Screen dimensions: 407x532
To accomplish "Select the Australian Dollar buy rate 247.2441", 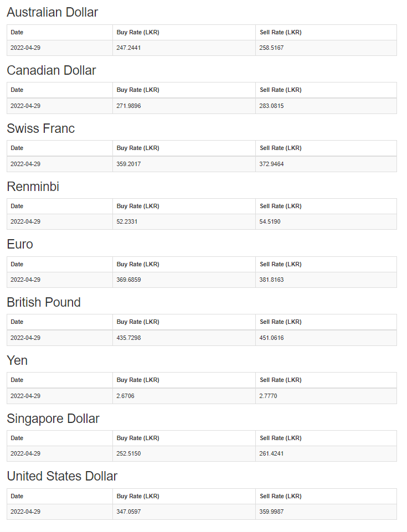I will tap(128, 48).
